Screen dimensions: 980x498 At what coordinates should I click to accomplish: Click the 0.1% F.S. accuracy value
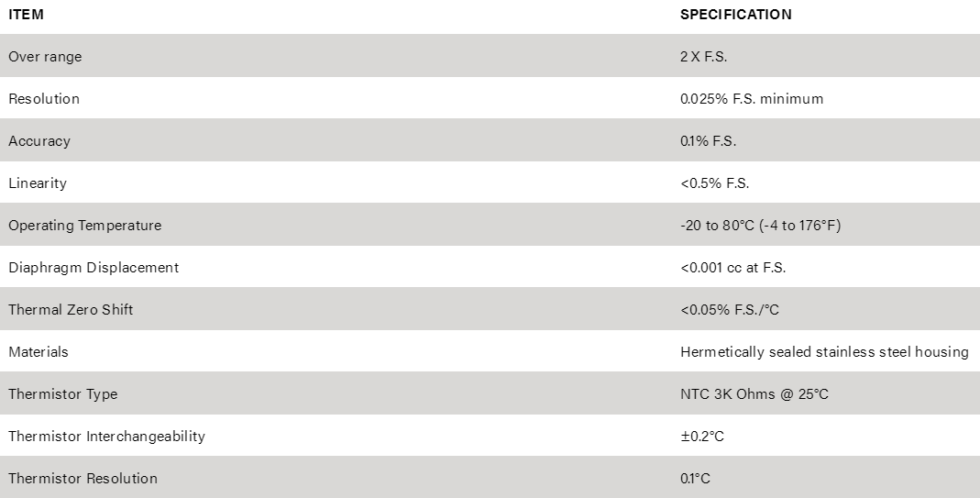pos(708,140)
